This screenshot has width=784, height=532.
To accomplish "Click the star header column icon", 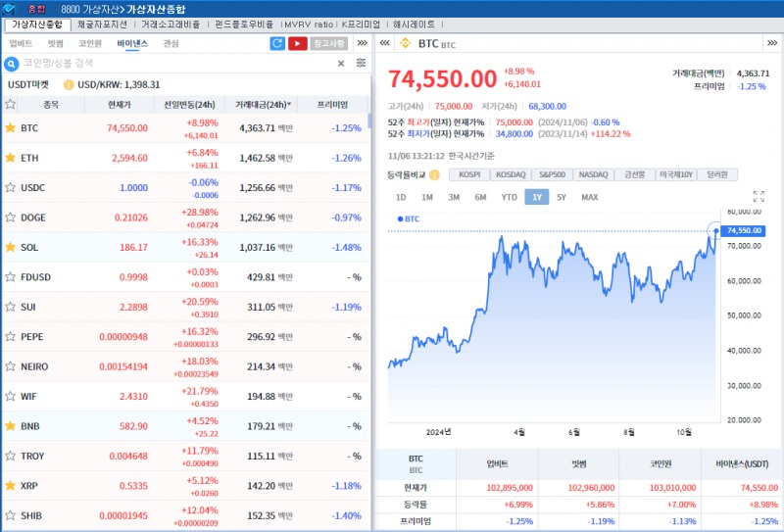I will pos(11,105).
